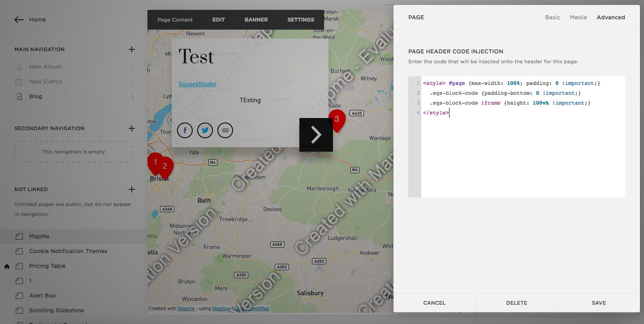Click the New Album music note icon
Image resolution: width=644 pixels, height=324 pixels.
(x=19, y=67)
